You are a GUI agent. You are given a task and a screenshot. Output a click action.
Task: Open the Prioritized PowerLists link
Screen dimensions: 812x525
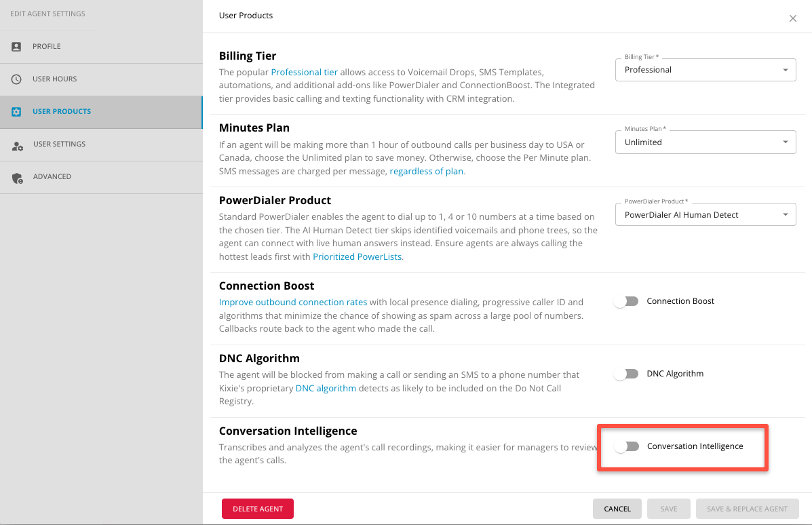[x=357, y=257]
